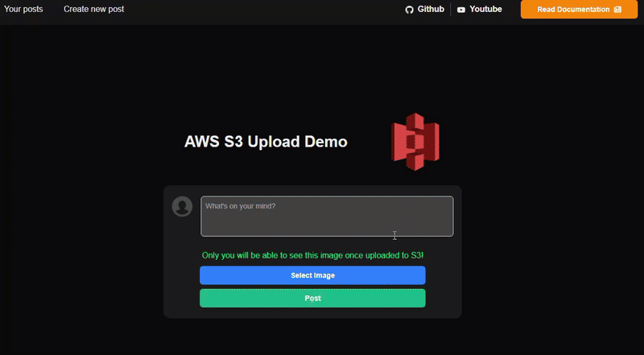Screen dimensions: 644x355
Task: Click the Github logo icon
Action: pyautogui.click(x=409, y=10)
